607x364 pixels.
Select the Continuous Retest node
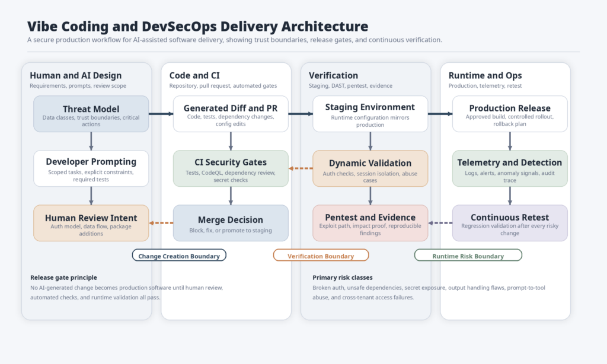pos(510,223)
